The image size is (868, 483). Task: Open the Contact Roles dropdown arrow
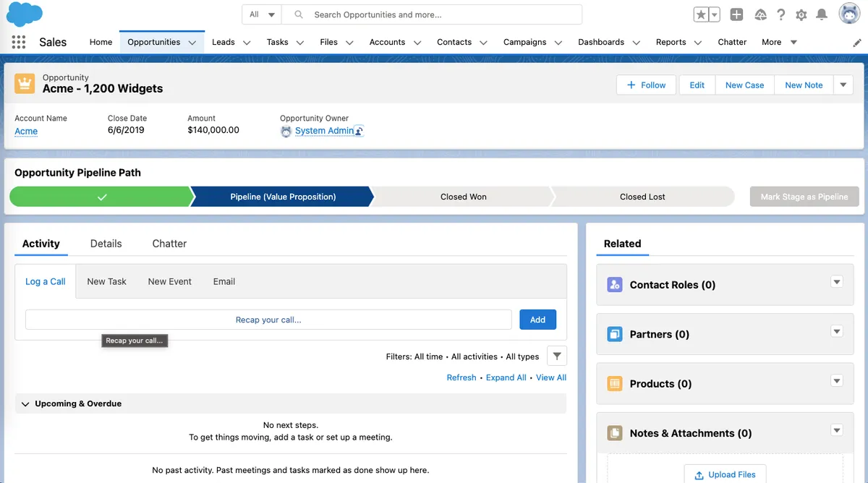coord(837,282)
